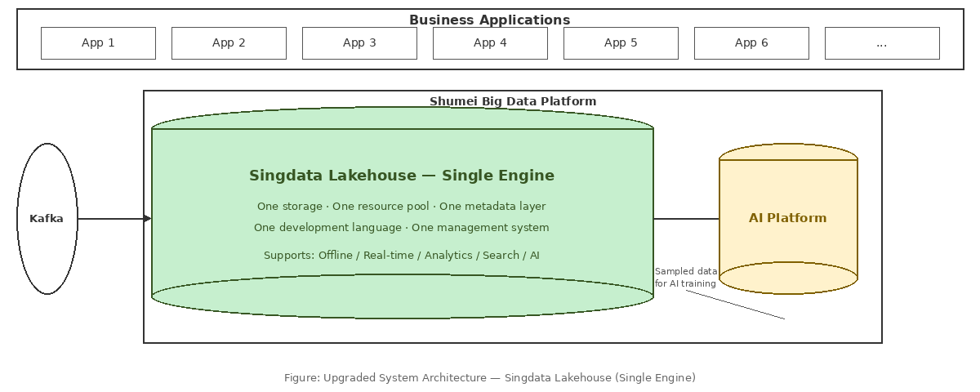Click the App 5 box
Image resolution: width=980 pixels, height=392 pixels.
621,43
